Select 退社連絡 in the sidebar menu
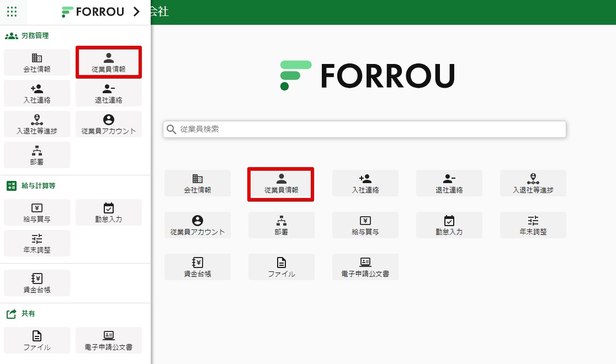The image size is (616, 364). 109,93
